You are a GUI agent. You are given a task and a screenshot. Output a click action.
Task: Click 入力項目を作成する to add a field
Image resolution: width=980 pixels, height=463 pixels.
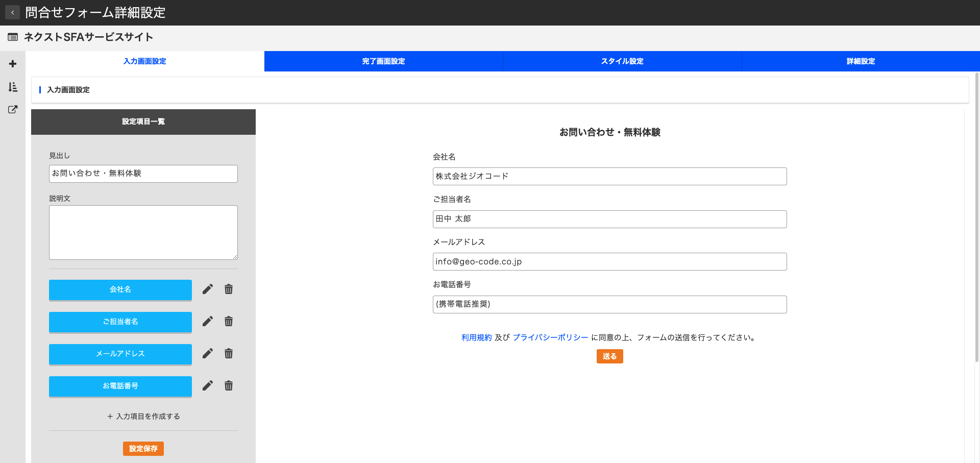[x=143, y=416]
